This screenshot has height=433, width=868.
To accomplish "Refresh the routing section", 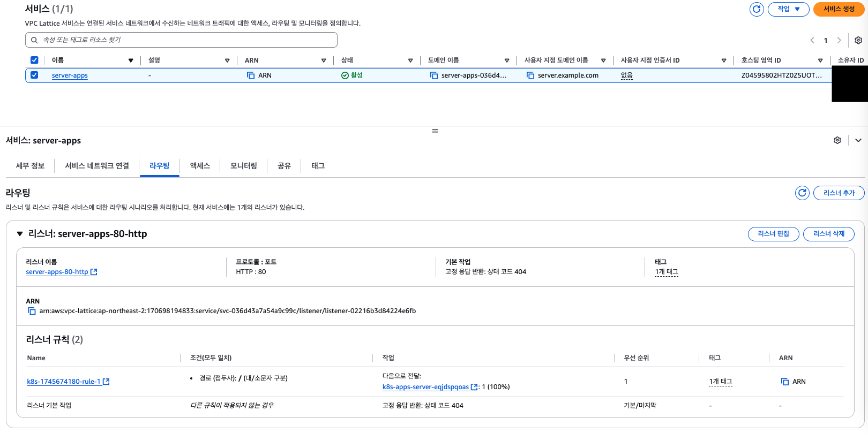I will [802, 193].
